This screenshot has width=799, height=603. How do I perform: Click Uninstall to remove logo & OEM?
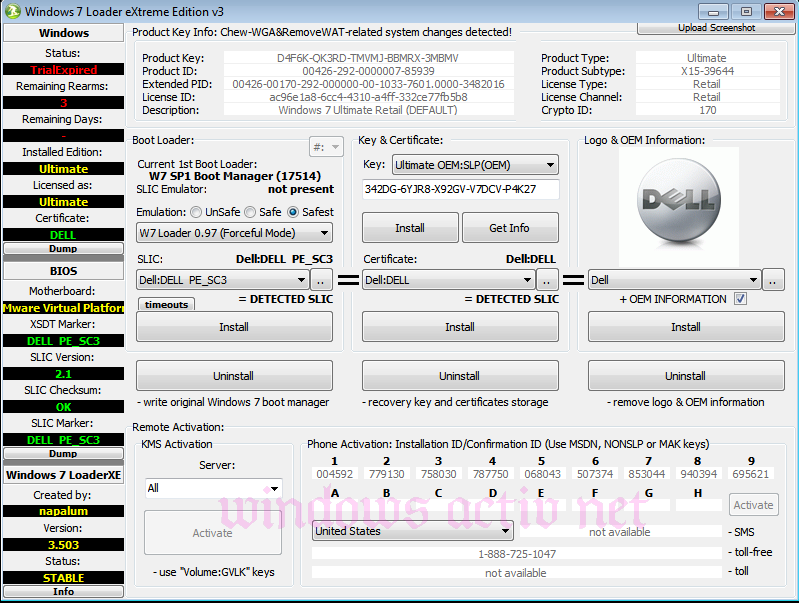pos(686,376)
